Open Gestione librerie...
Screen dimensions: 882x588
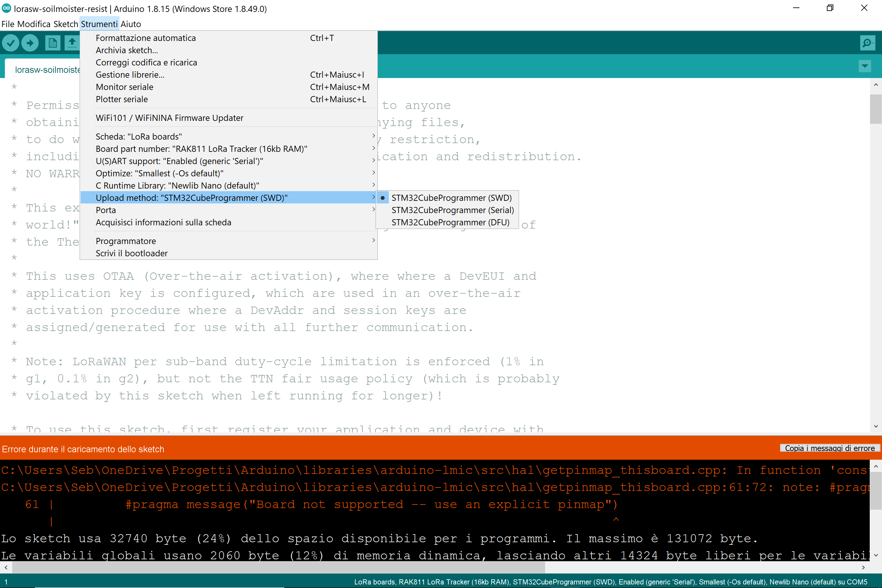[229, 74]
